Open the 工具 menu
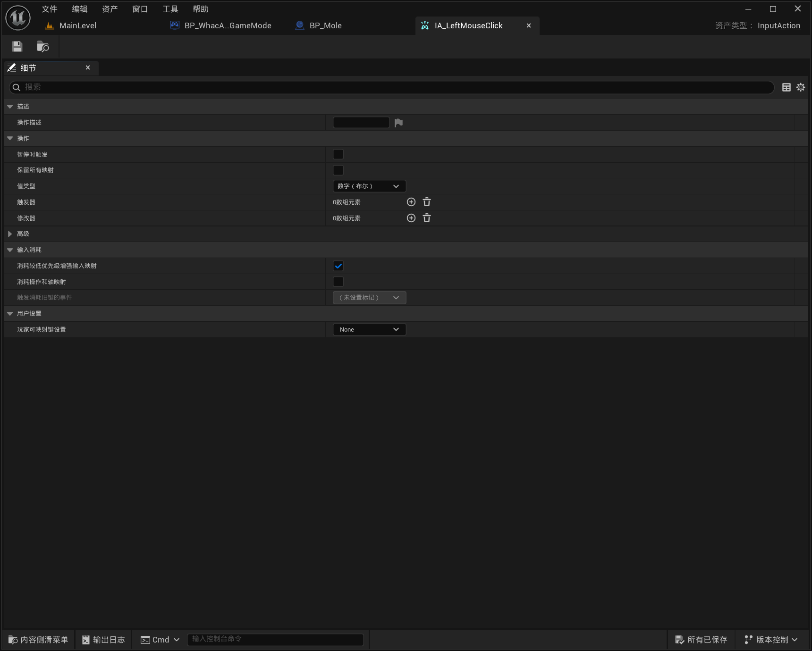The image size is (812, 651). (x=170, y=9)
